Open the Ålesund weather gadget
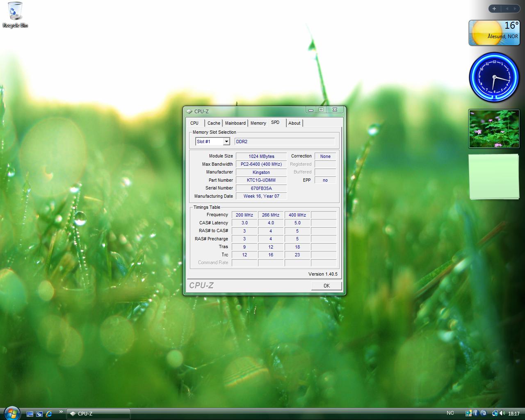Screen dimensions: 525x420 click(494, 32)
